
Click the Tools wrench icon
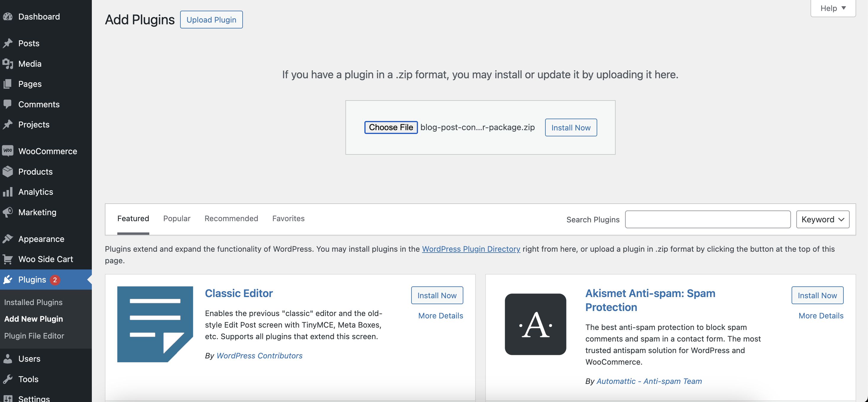[7, 379]
